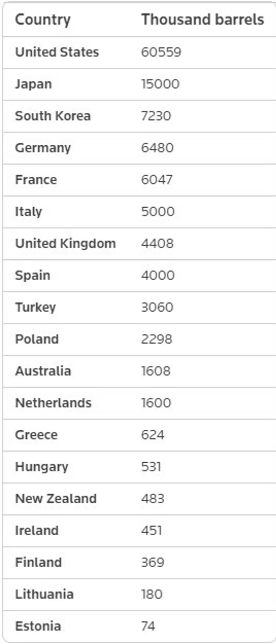Click the value 60559
Image resolution: width=276 pixels, height=644 pixels.
click(x=161, y=52)
